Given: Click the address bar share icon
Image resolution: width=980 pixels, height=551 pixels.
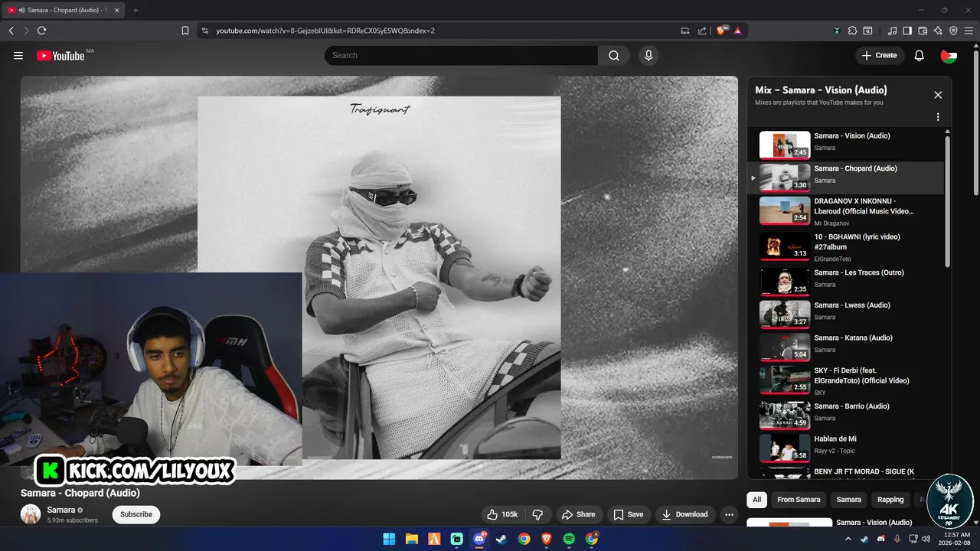Looking at the screenshot, I should pos(702,31).
